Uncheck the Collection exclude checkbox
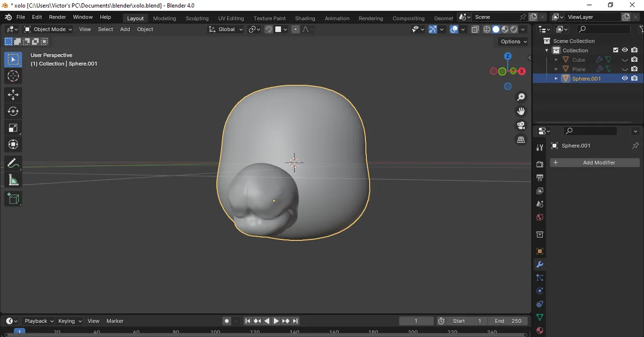Screen dimensions: 644x337 (x=615, y=50)
